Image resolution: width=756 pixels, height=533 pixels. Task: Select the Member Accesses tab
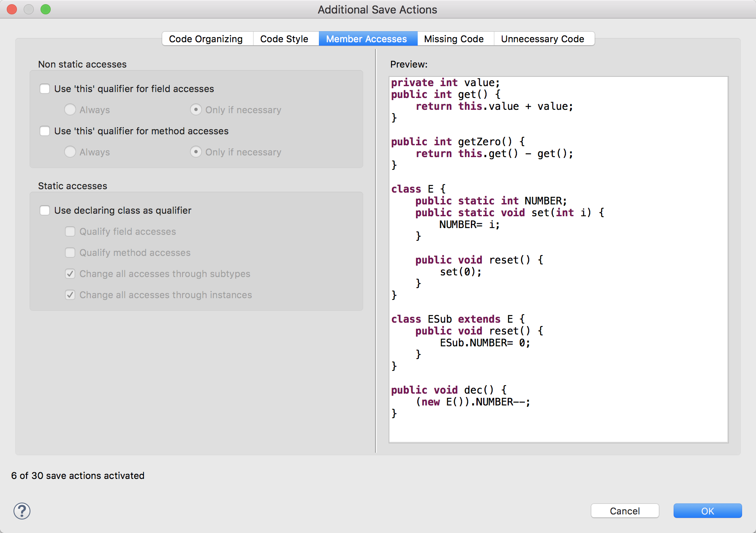366,39
